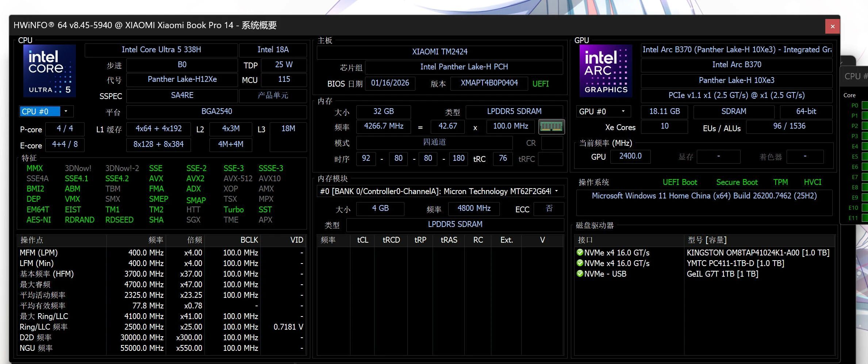Click the Intel 18A process field
868x364 pixels.
[x=273, y=50]
